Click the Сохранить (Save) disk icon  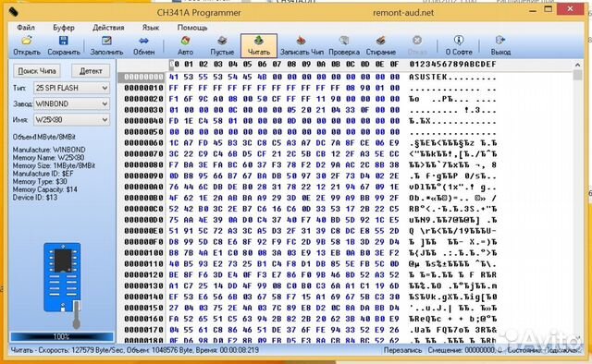point(63,41)
